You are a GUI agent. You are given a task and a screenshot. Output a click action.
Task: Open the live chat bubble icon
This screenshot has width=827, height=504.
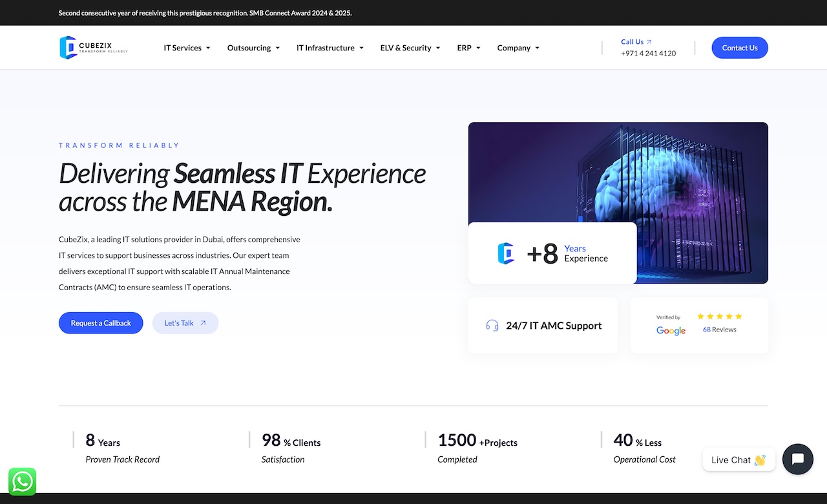[797, 459]
